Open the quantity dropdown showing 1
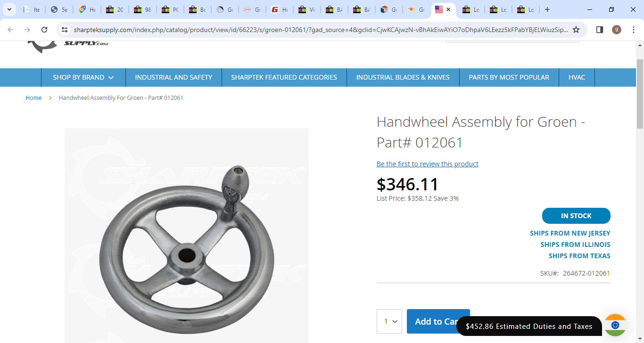Image resolution: width=644 pixels, height=343 pixels. [x=389, y=321]
